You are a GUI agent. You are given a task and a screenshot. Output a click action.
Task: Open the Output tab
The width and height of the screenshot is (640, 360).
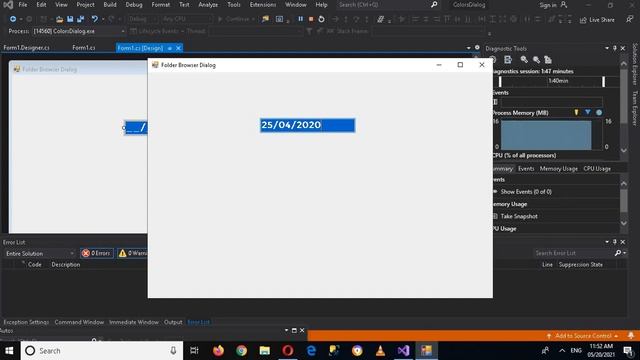point(173,322)
